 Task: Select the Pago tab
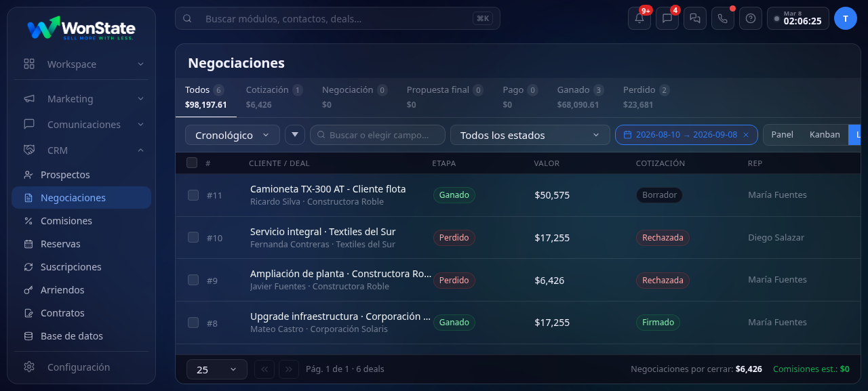click(520, 97)
